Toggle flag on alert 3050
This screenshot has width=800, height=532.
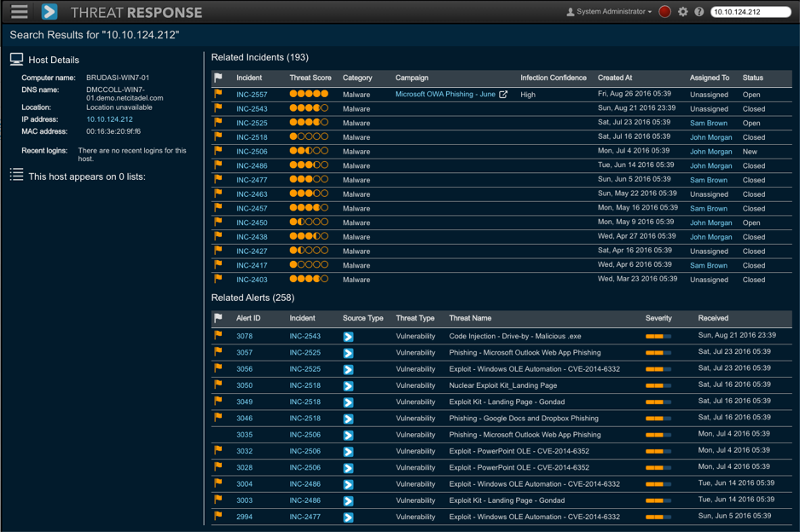tap(218, 385)
